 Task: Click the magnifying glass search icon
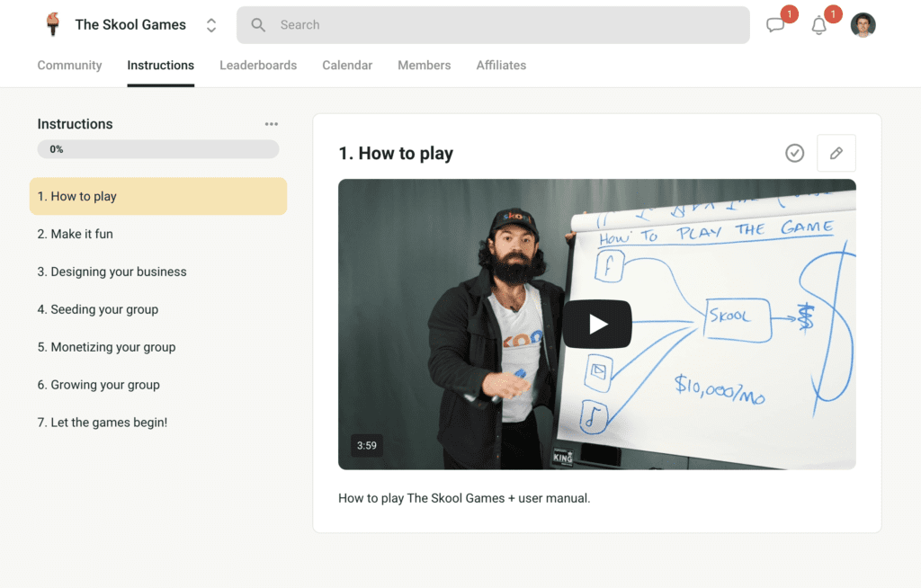pos(258,25)
